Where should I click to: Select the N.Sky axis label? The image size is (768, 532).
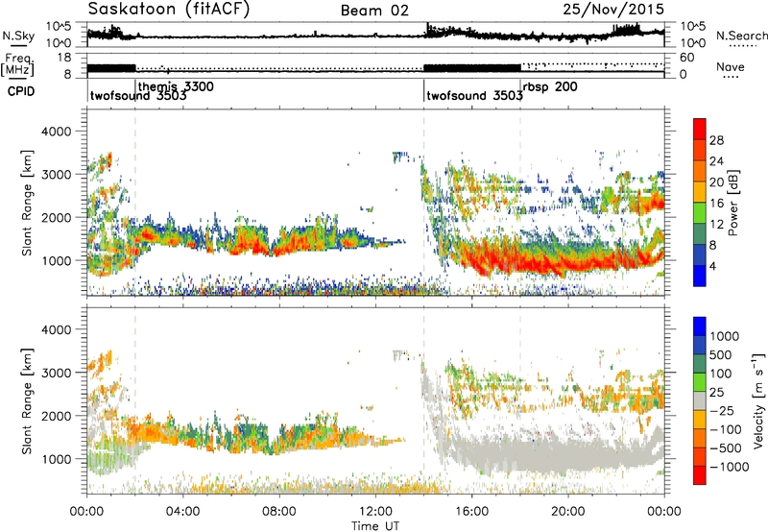[18, 36]
